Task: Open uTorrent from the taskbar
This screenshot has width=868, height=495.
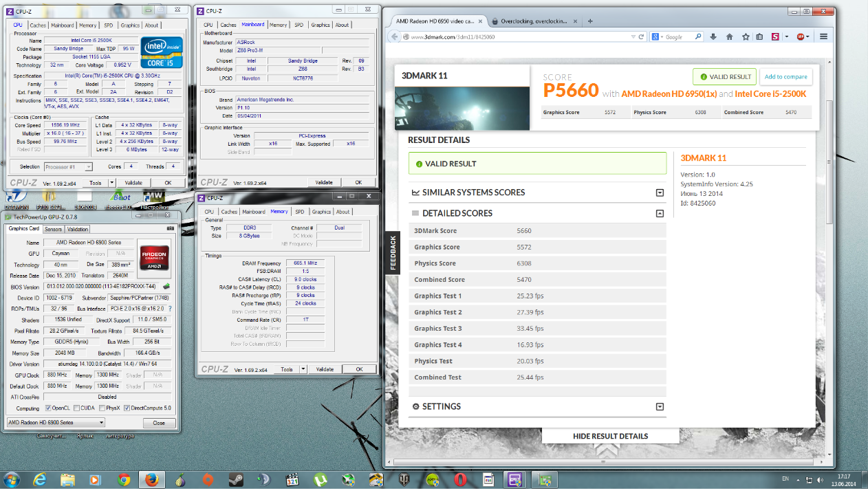Action: pos(320,480)
